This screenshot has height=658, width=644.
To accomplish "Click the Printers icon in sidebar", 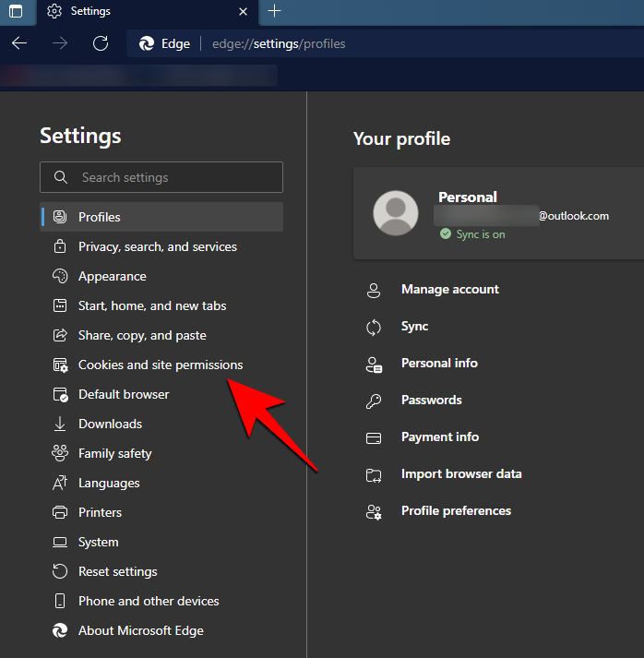I will [x=60, y=512].
